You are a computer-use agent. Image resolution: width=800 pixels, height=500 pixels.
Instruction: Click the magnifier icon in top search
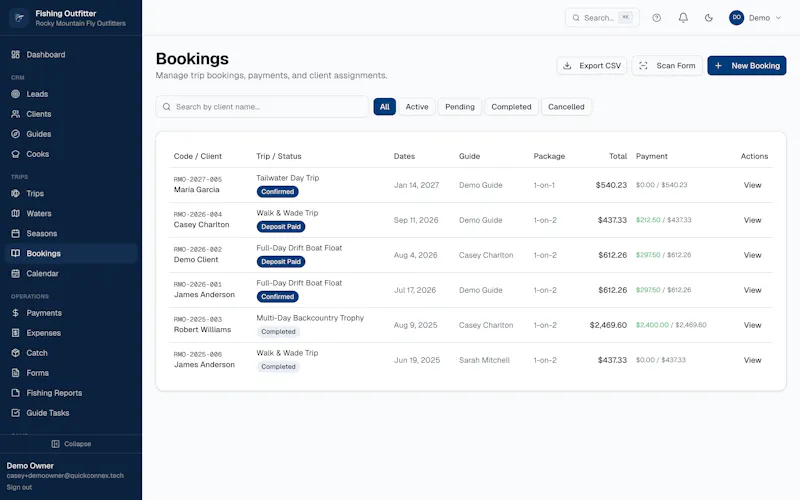[x=576, y=18]
